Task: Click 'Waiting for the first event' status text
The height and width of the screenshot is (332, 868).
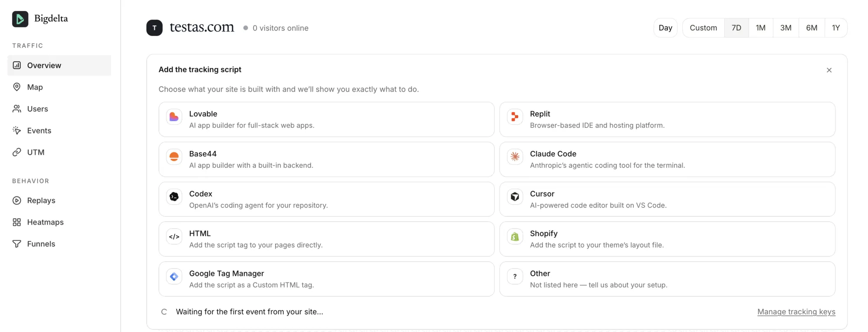Action: pyautogui.click(x=250, y=312)
